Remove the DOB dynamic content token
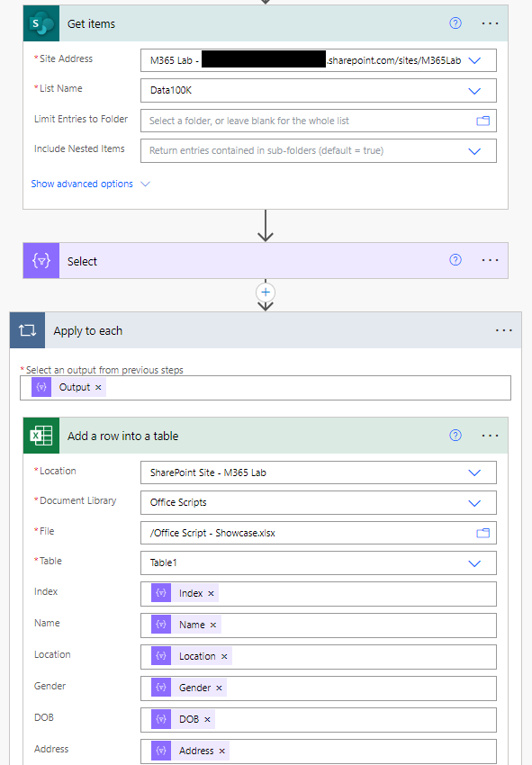532x765 pixels. 207,720
